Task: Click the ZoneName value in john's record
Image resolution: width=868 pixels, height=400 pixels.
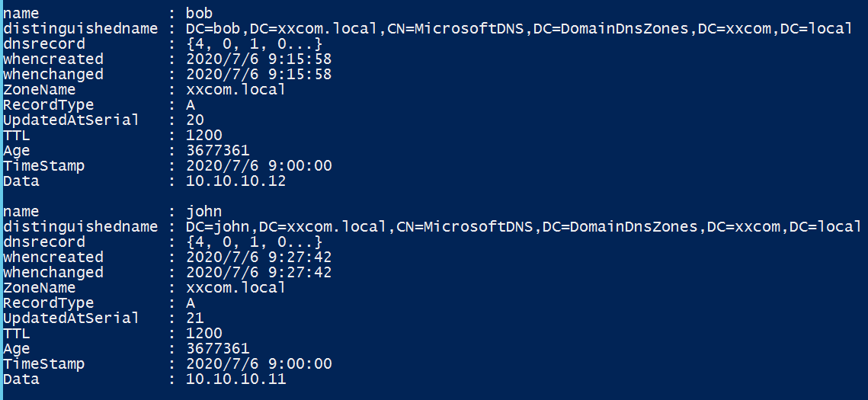Action: click(x=235, y=288)
